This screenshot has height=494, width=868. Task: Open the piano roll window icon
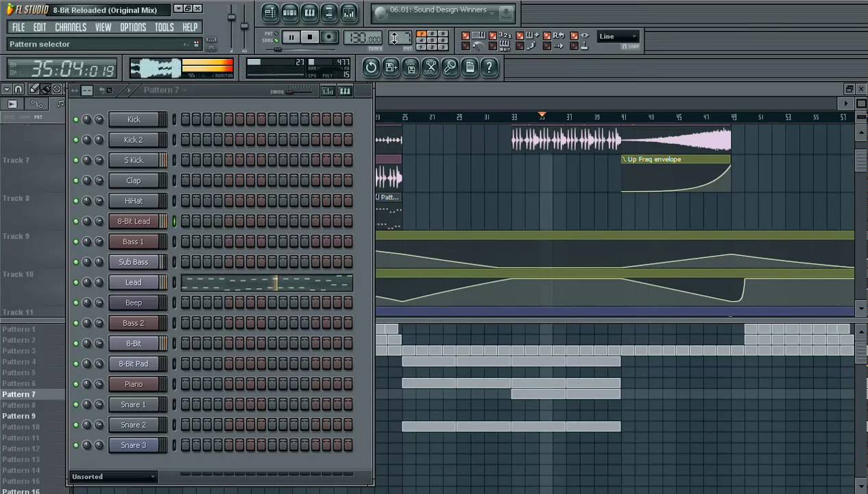point(309,12)
